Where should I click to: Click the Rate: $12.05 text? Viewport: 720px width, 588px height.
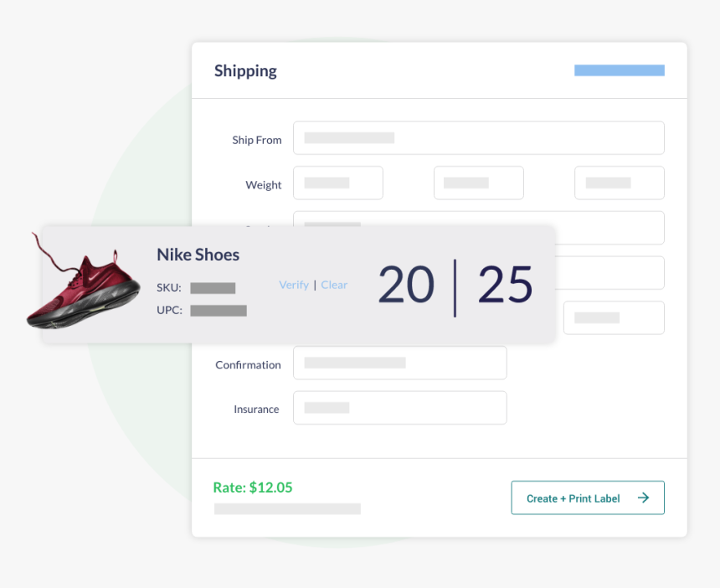(253, 487)
